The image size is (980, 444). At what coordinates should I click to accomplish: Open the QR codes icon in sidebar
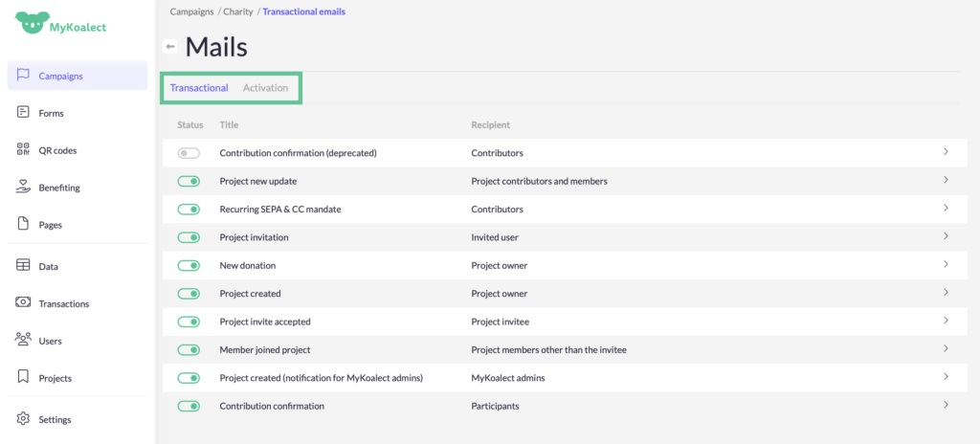point(24,149)
